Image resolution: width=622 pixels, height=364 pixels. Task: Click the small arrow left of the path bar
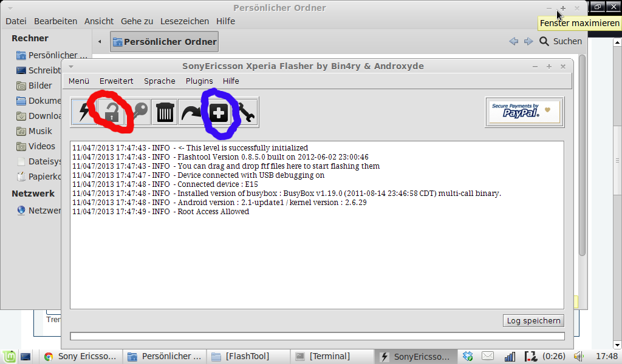[x=100, y=42]
